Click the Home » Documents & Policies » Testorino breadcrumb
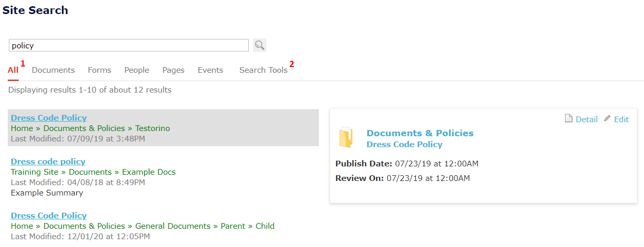Screen dimensions: 644x247 coord(90,128)
